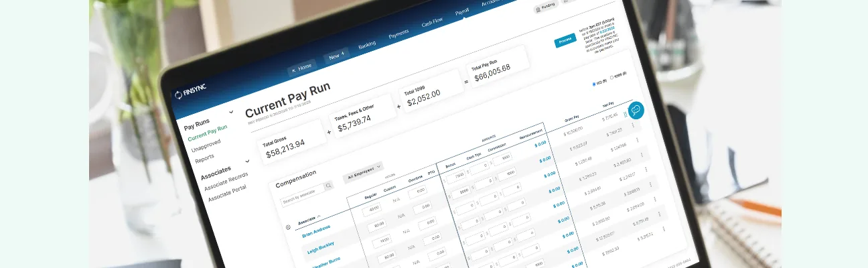
Task: Click the Net Pay column header
Action: [x=607, y=103]
